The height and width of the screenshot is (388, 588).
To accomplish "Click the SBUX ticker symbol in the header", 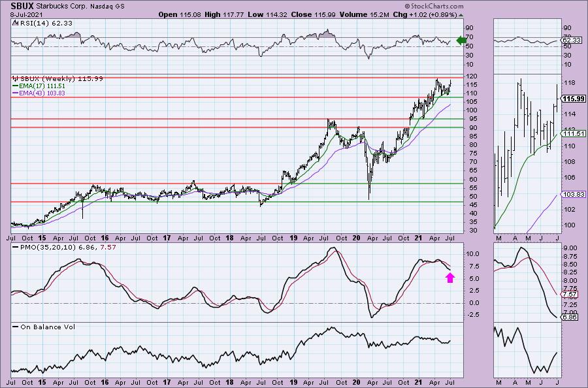I will click(22, 6).
